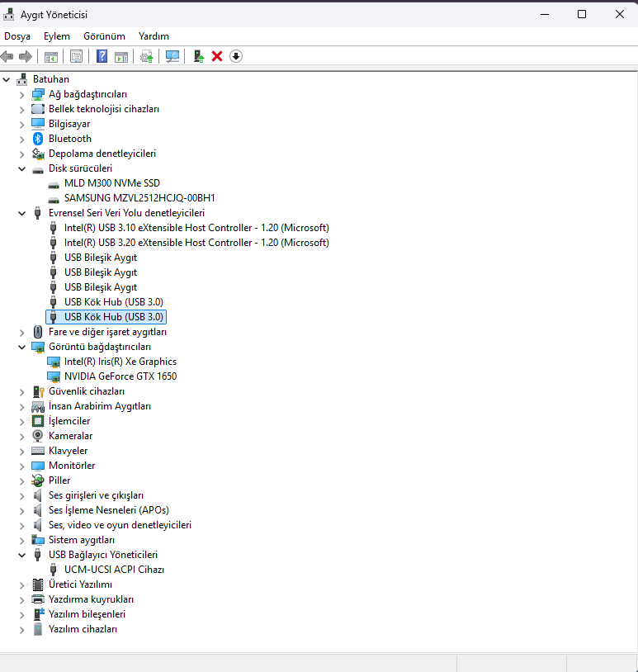638x672 pixels.
Task: Collapse USB Bağlayıcı Yöneticileri category
Action: pos(21,555)
